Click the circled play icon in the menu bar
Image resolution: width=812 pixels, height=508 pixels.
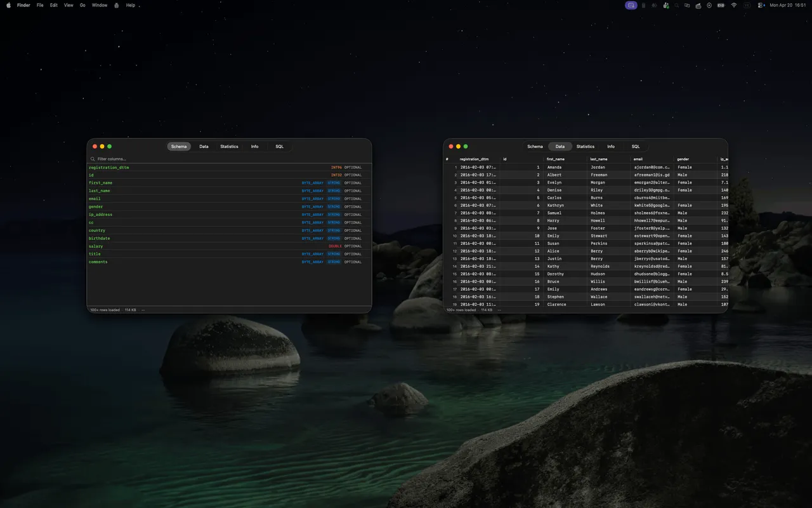pyautogui.click(x=709, y=5)
